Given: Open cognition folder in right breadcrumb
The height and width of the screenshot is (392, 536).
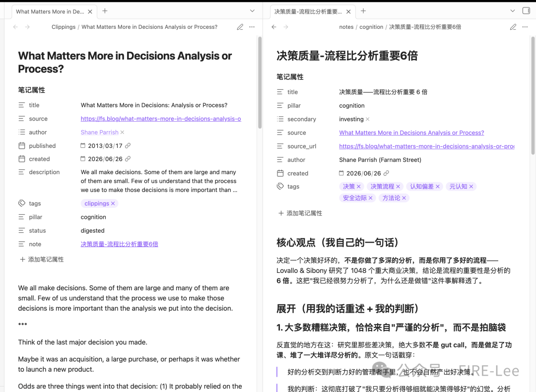Looking at the screenshot, I should coord(371,27).
